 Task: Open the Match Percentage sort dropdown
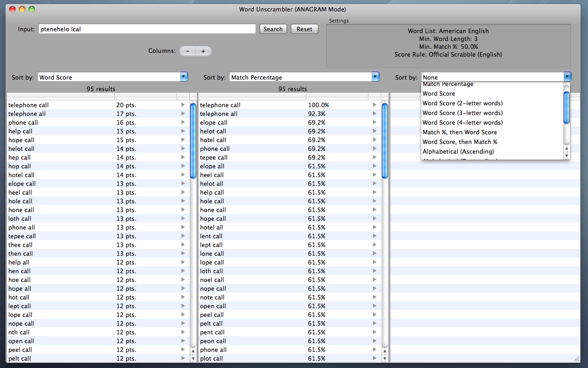tap(305, 77)
